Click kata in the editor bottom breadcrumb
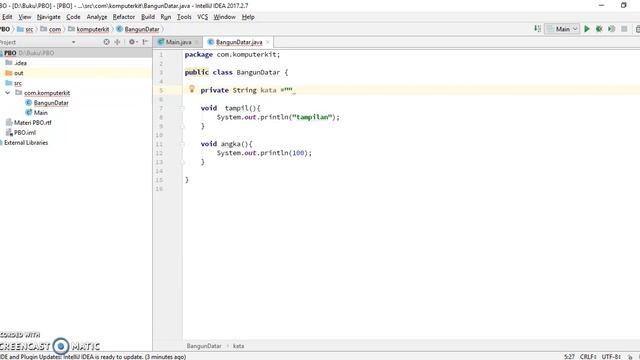 238,346
